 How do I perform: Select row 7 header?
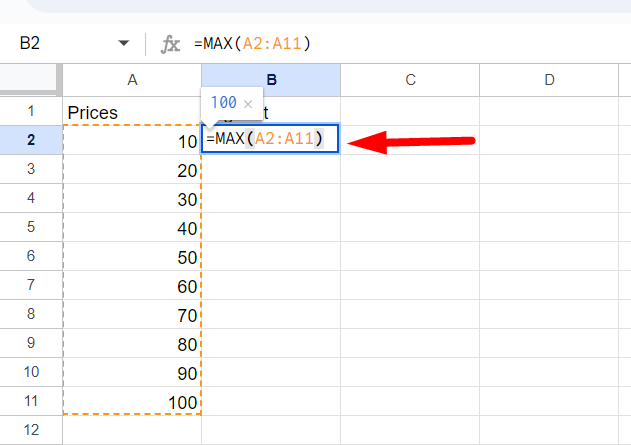pyautogui.click(x=31, y=285)
